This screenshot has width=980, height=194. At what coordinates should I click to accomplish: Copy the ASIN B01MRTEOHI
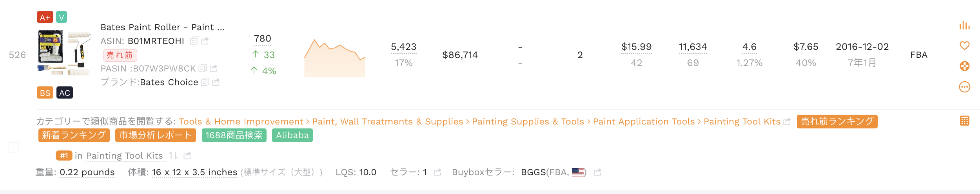[194, 41]
